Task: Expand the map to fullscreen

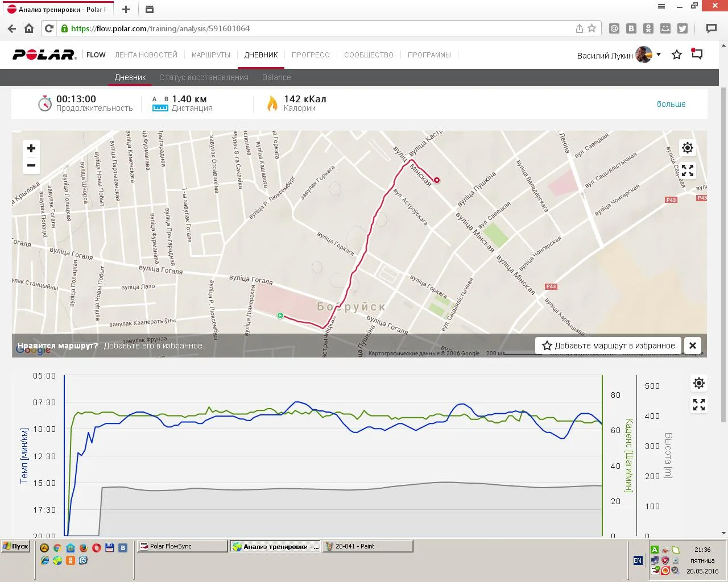Action: pos(688,171)
